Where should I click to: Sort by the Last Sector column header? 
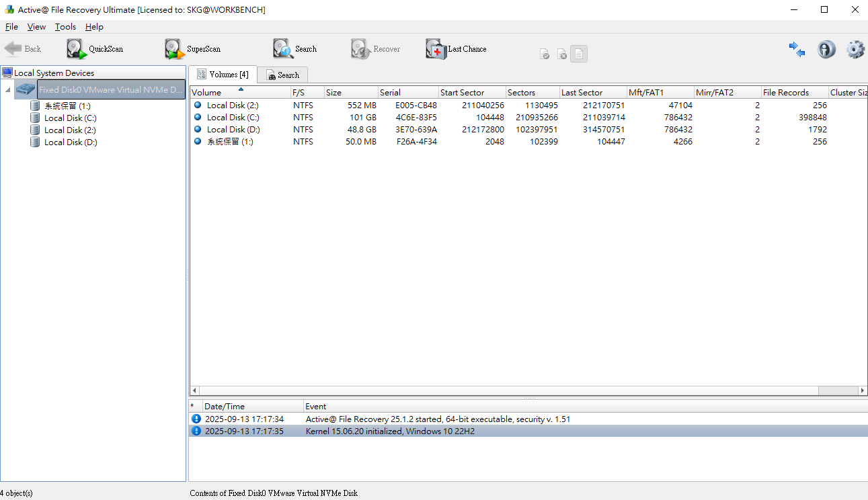[x=593, y=93]
